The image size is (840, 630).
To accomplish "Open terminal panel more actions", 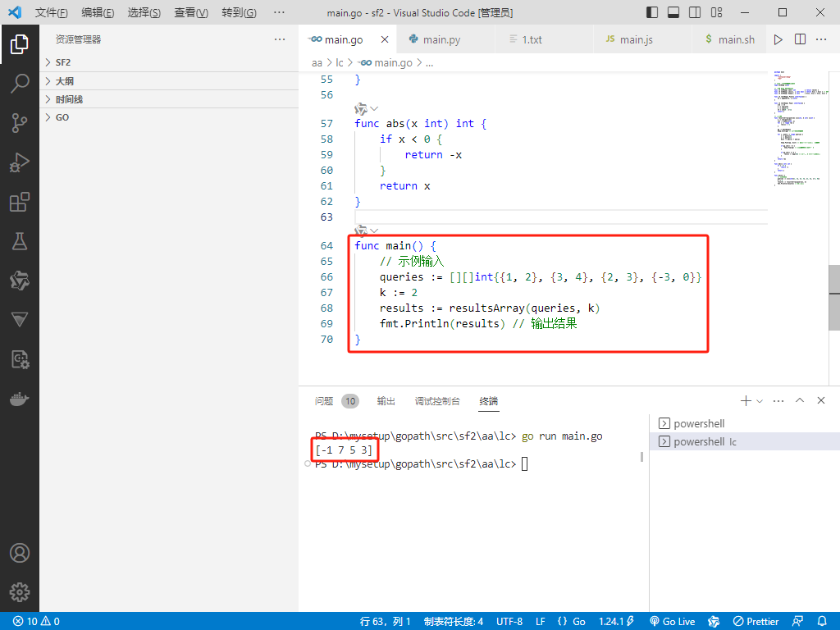I will click(778, 400).
